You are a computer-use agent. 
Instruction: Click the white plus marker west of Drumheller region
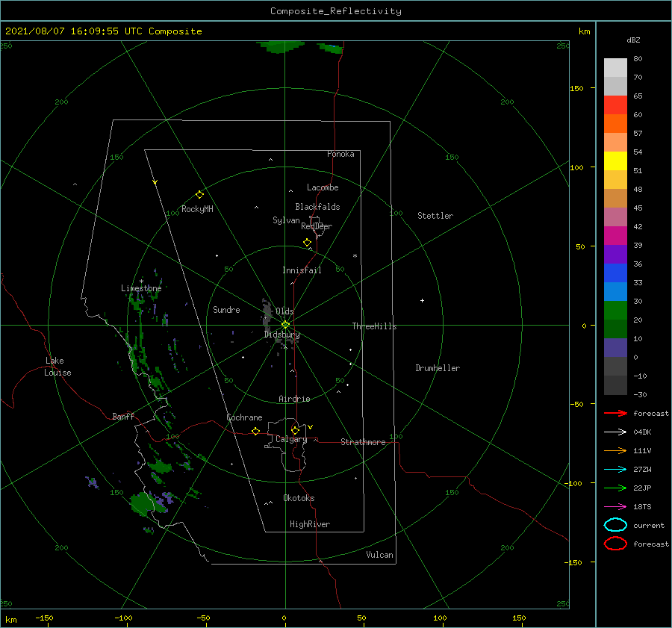tap(422, 300)
